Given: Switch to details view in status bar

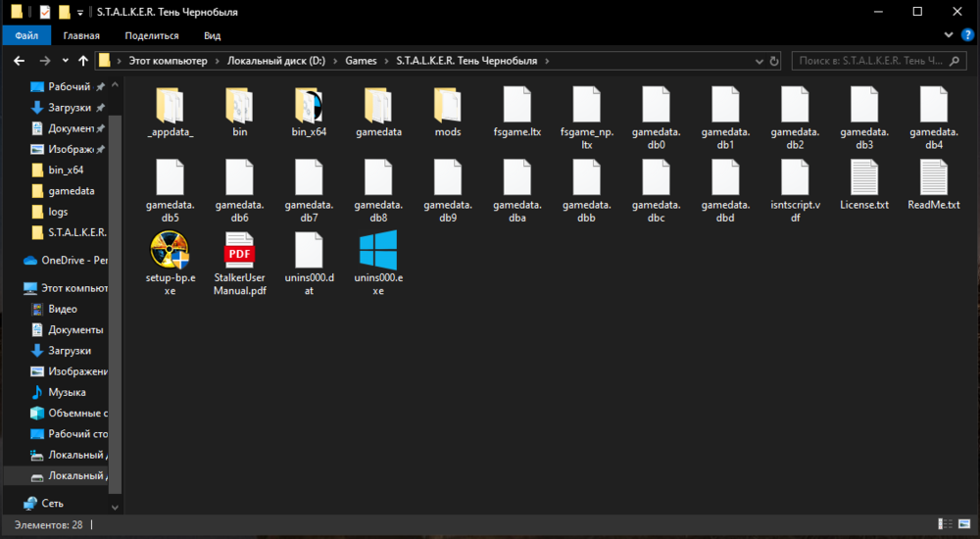Looking at the screenshot, I should click(x=946, y=524).
